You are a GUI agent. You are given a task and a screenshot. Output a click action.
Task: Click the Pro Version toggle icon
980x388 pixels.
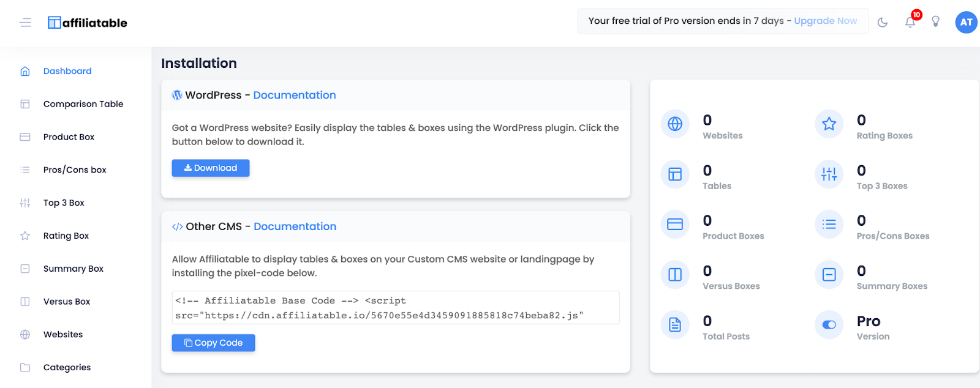click(x=829, y=325)
